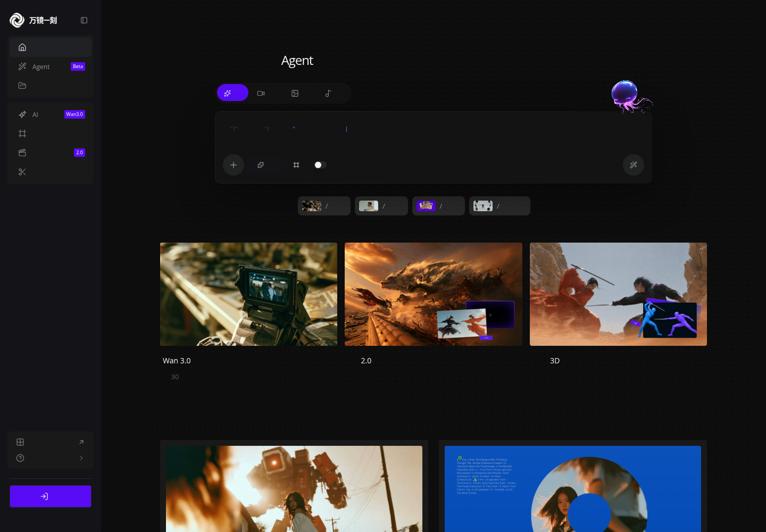The height and width of the screenshot is (532, 766).
Task: Click the puzzle-piece plugin button
Action: [261, 165]
